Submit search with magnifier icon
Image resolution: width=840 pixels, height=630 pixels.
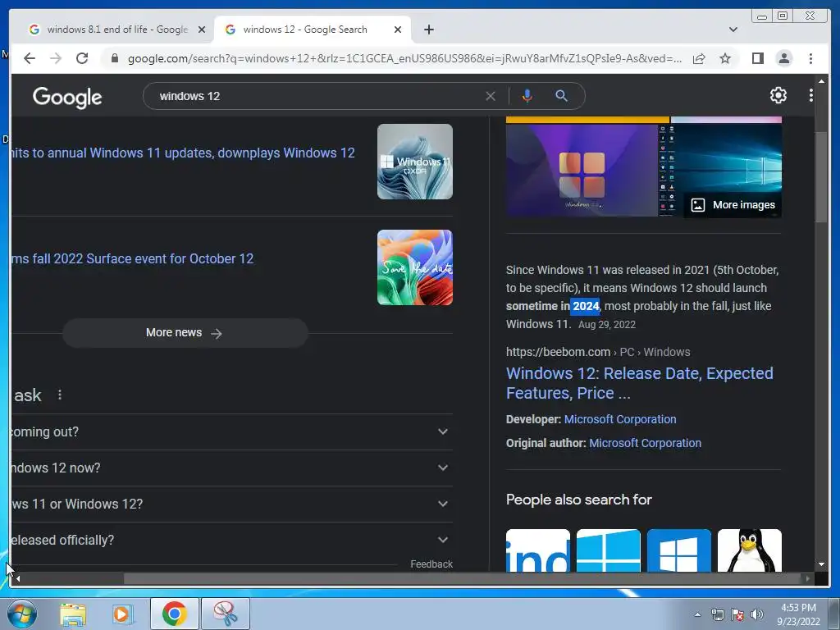(x=561, y=96)
